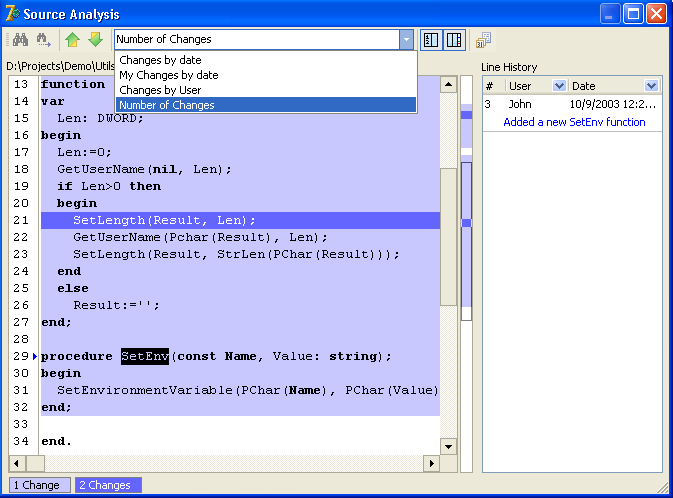
Task: Click the Find Next toolbar icon
Action: [x=43, y=40]
